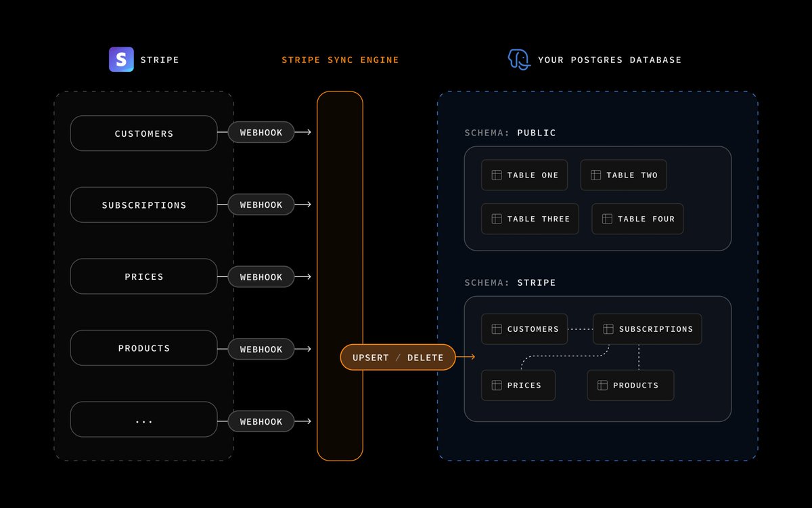Enable the WEBHOOK beside PRICES
The width and height of the screenshot is (812, 508).
click(261, 276)
